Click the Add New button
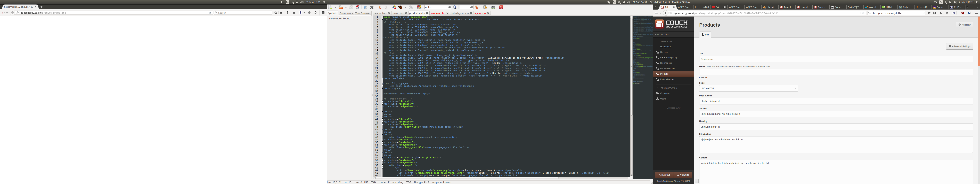980x184 pixels. click(x=964, y=25)
